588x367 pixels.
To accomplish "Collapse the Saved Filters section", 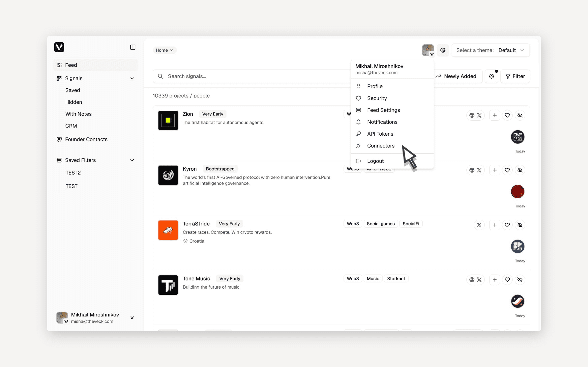I will pos(132,160).
